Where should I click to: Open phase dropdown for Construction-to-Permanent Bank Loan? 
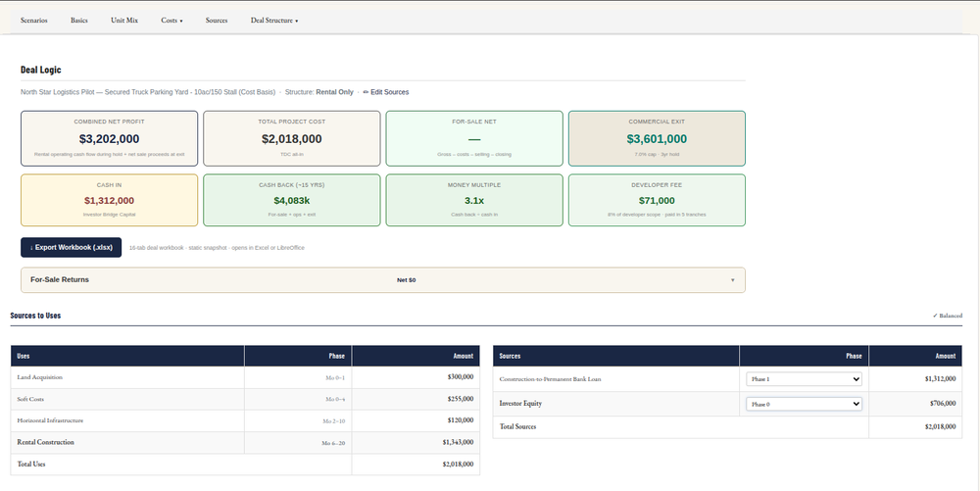tap(804, 379)
